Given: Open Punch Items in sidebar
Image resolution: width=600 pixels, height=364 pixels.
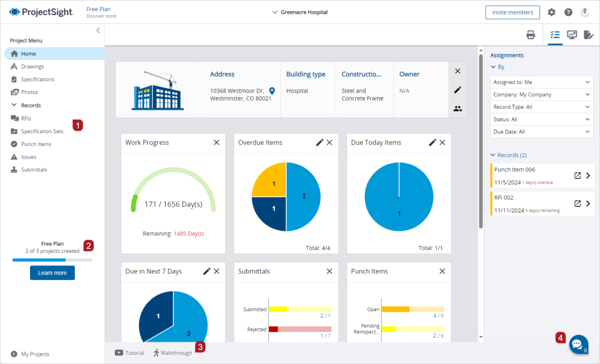Looking at the screenshot, I should point(31,144).
